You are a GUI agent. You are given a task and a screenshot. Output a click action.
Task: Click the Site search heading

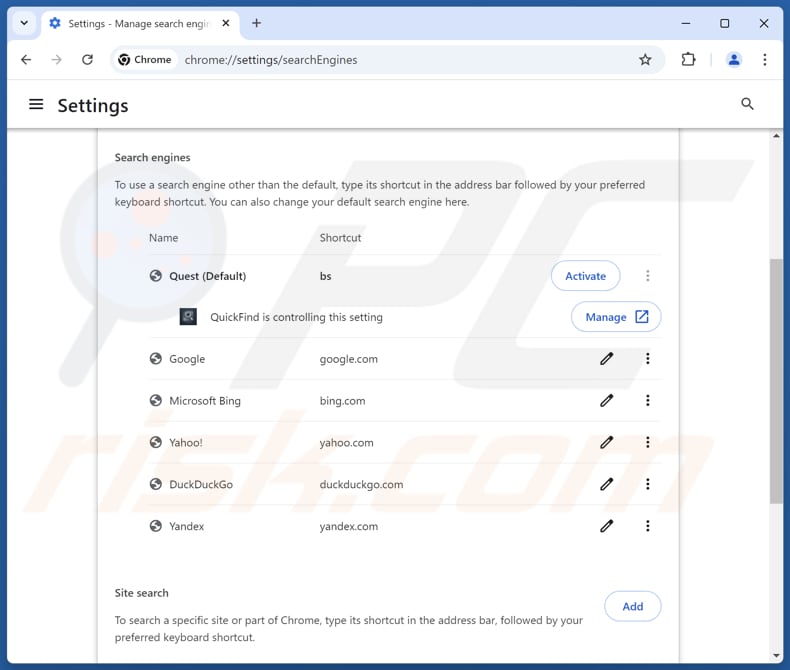pos(142,593)
